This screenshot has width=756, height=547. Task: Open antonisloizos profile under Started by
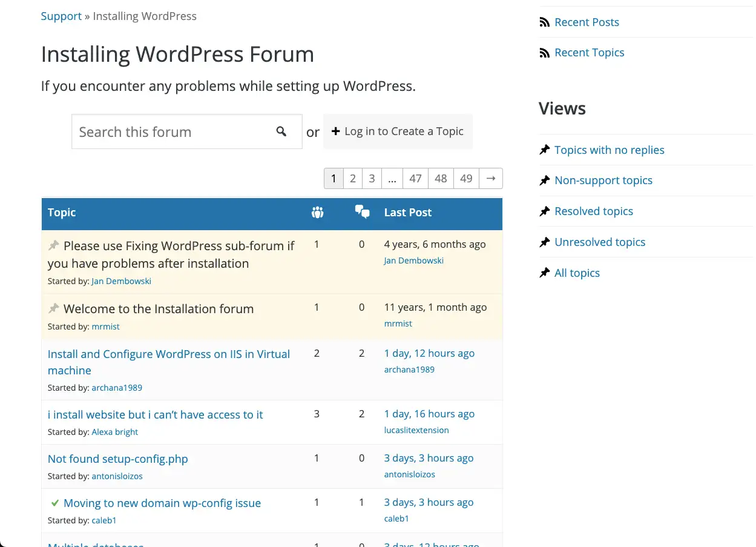(117, 476)
